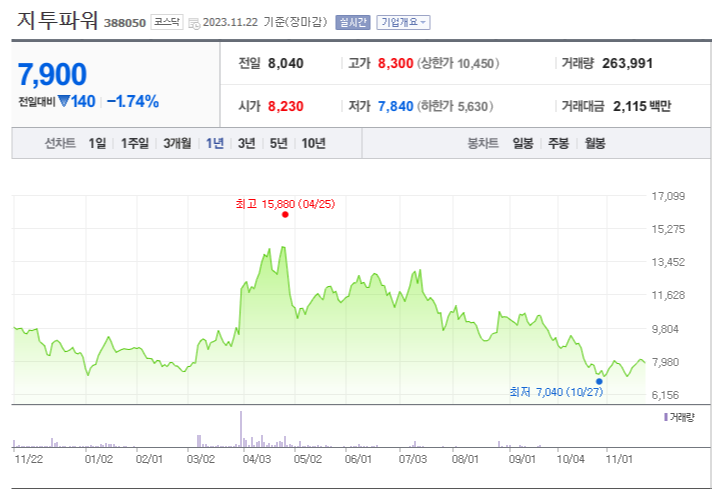The image size is (712, 489).
Task: Click the 04/03 date axis label
Action: click(257, 459)
